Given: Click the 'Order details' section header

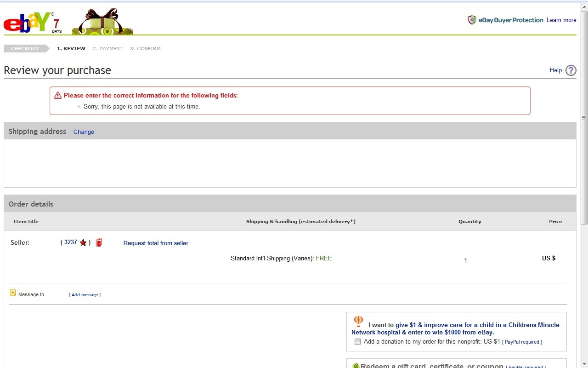Looking at the screenshot, I should (31, 204).
